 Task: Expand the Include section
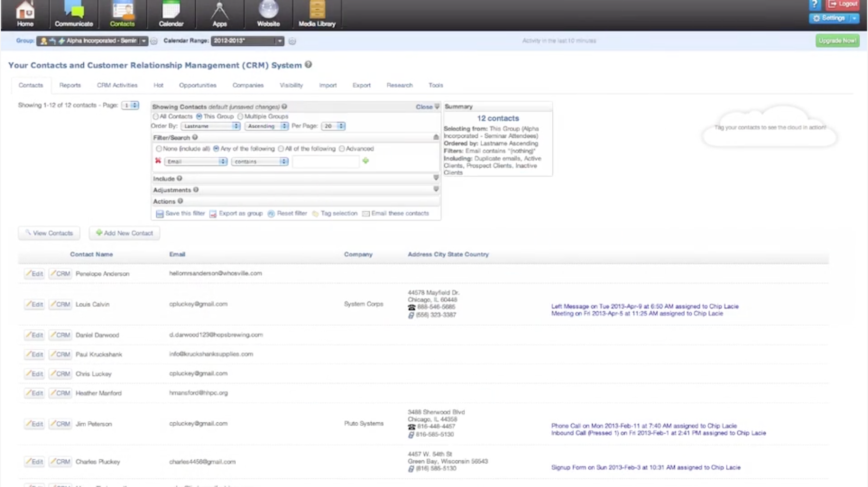click(435, 178)
